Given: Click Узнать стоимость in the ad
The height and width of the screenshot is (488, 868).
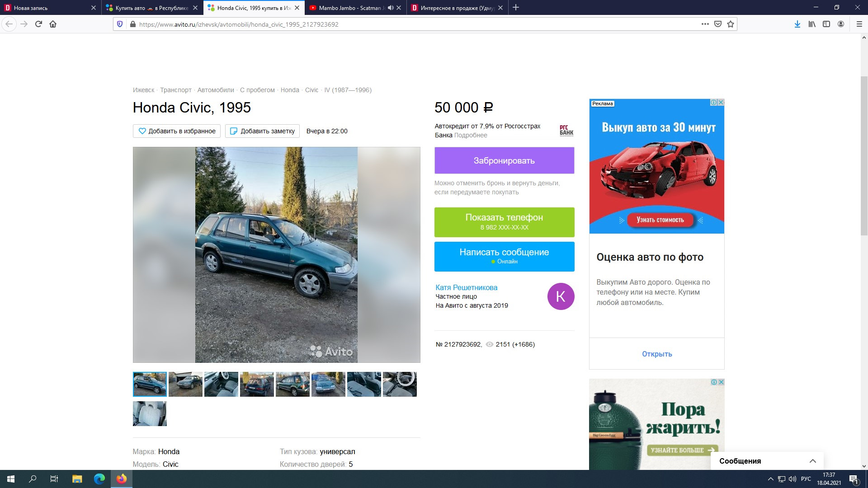Looking at the screenshot, I should click(x=660, y=220).
